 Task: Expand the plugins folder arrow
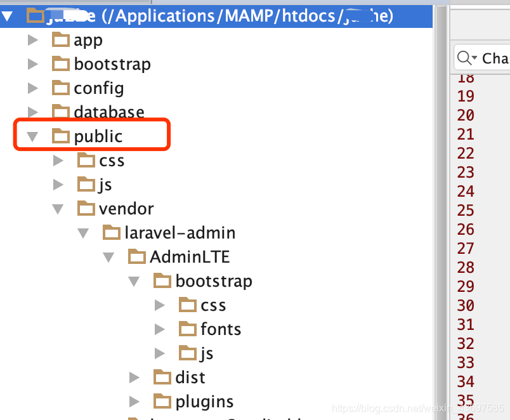tap(134, 402)
